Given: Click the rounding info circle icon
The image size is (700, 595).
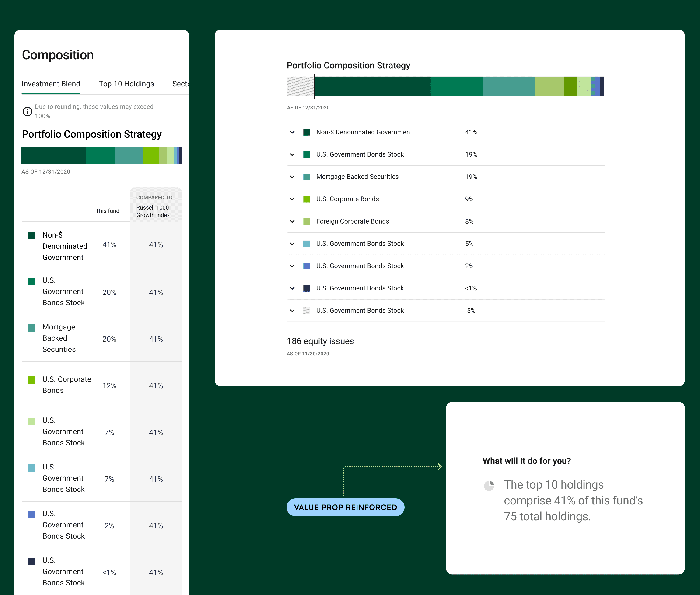Looking at the screenshot, I should [27, 111].
